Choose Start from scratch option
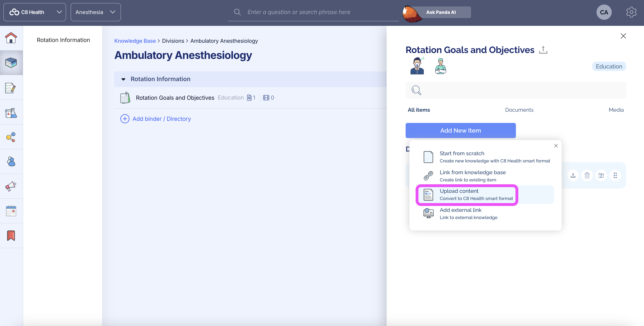Screen dimensions: 644x326 pyautogui.click(x=485, y=157)
